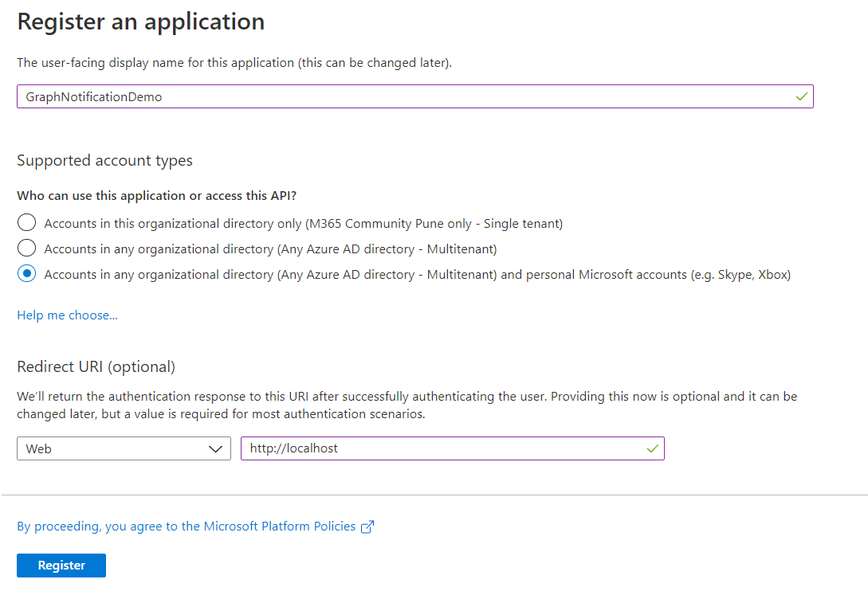
Task: Click the green checkmark in the redirect URI field
Action: (x=653, y=448)
